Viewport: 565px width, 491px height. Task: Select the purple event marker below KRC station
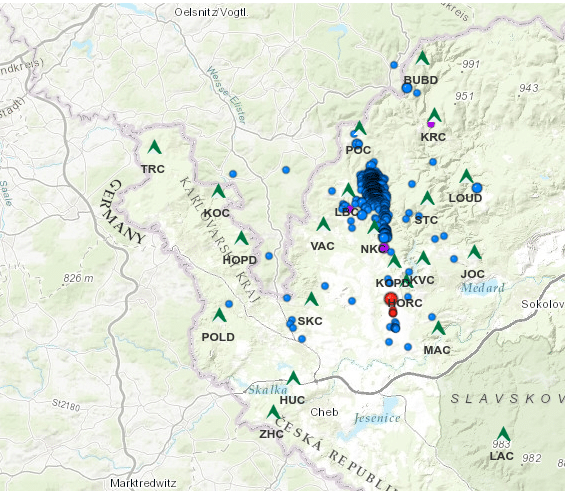click(431, 125)
